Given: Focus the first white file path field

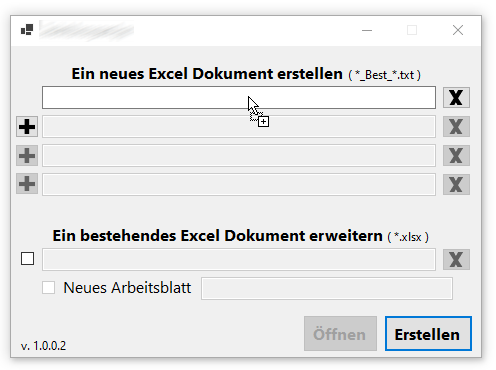Looking at the screenshot, I should tap(239, 98).
